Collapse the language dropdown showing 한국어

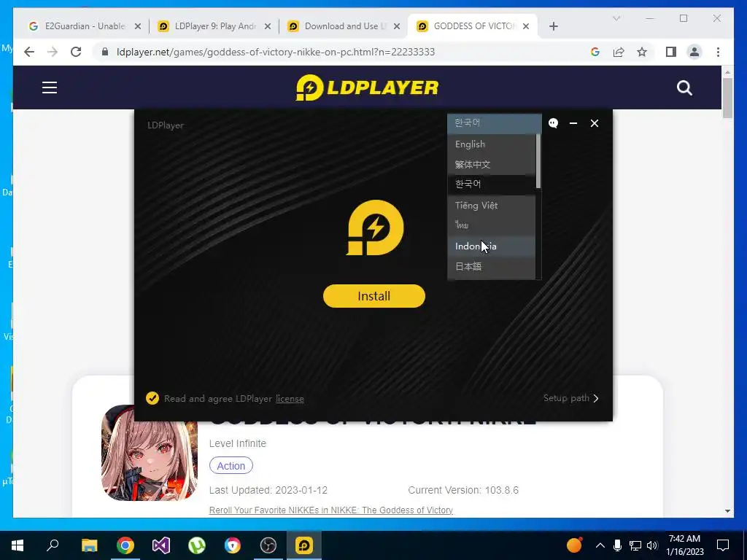(495, 123)
